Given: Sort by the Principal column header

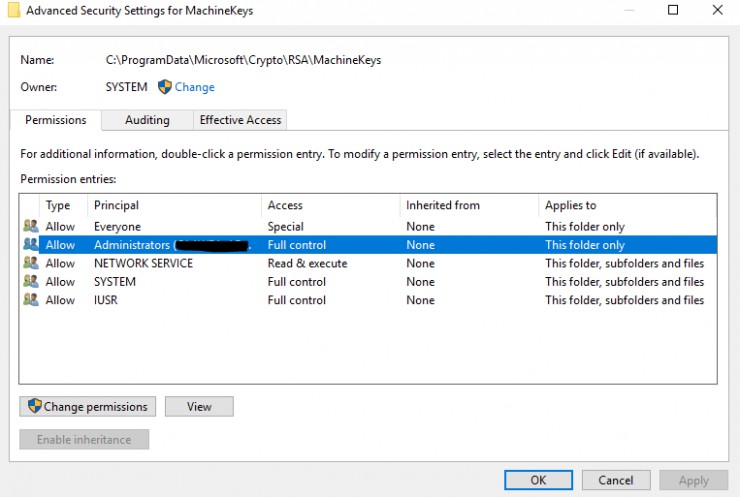Looking at the screenshot, I should pyautogui.click(x=174, y=205).
